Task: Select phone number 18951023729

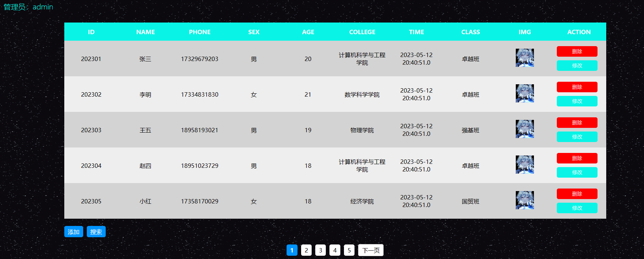Action: [x=200, y=166]
